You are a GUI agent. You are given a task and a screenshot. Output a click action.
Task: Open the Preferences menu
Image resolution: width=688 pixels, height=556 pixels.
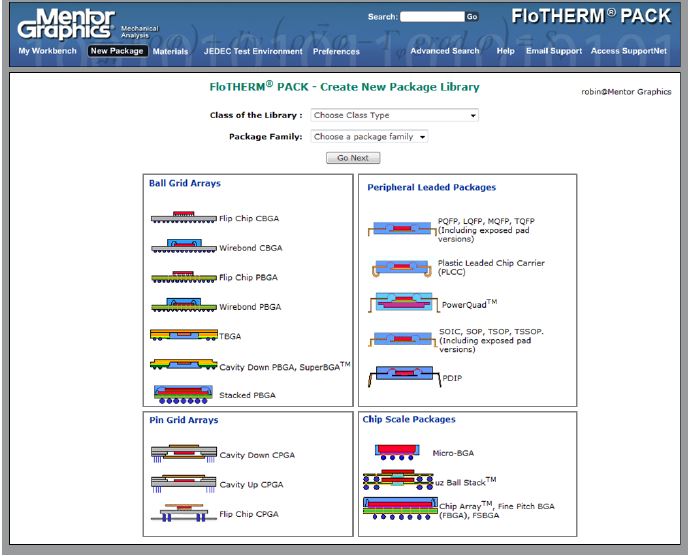coord(336,51)
